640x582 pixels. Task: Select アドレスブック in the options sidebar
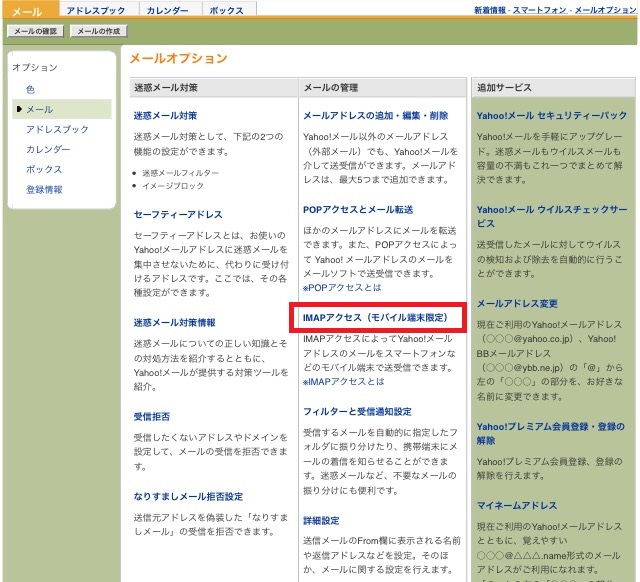tap(57, 129)
